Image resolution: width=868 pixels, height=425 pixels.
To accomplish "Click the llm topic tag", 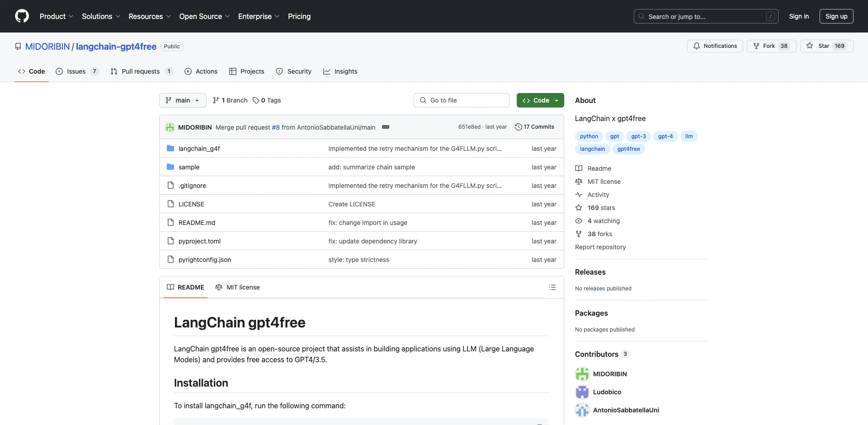I will [x=689, y=136].
